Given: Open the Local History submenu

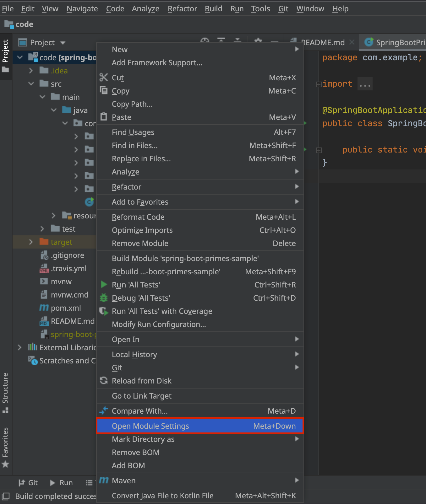Looking at the screenshot, I should point(200,354).
